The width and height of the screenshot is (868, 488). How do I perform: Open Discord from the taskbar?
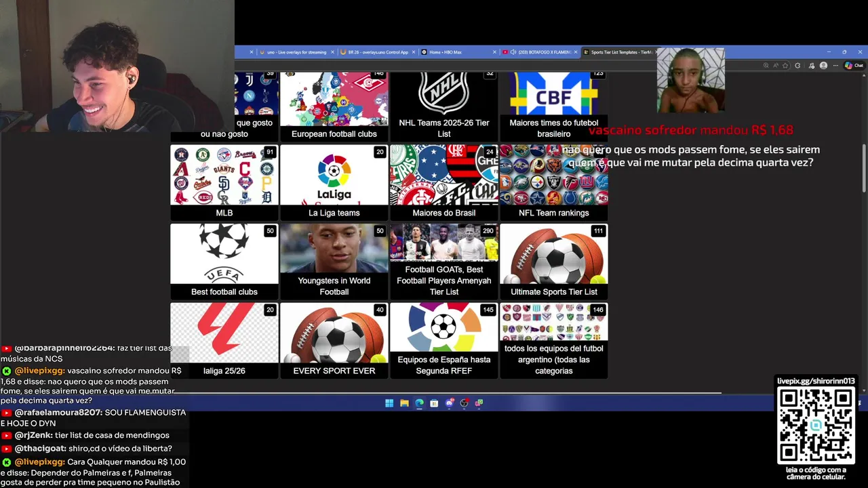point(449,403)
